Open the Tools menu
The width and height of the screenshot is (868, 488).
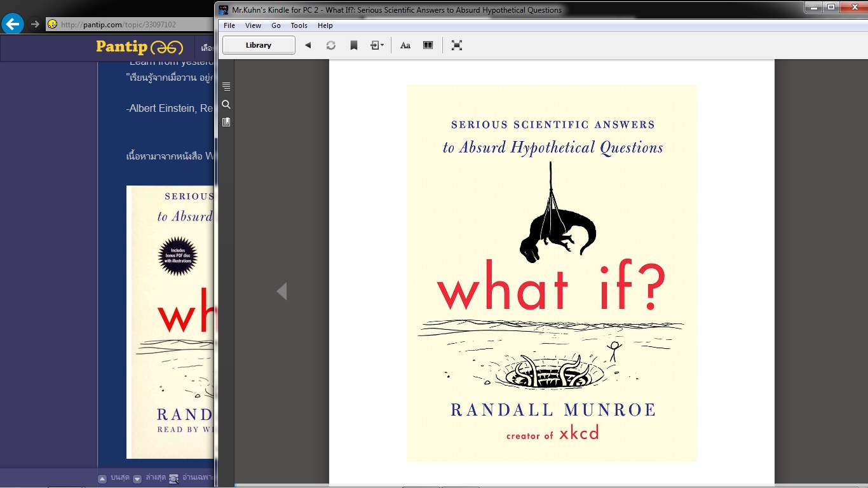pos(299,25)
